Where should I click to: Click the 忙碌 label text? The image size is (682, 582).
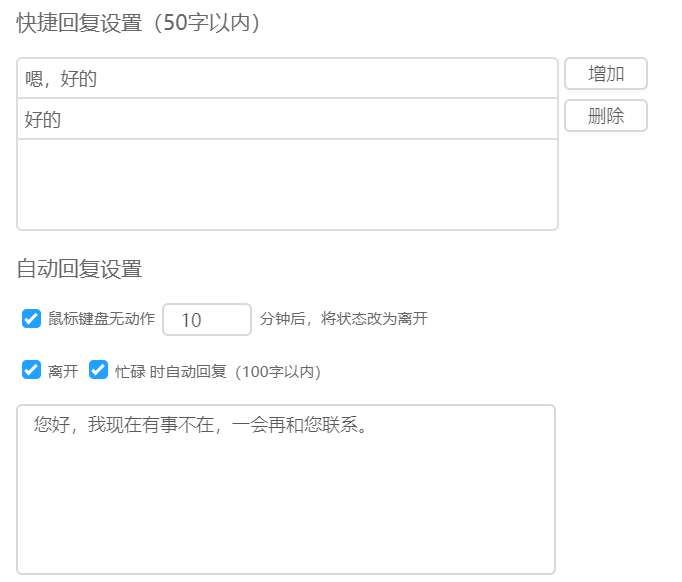[130, 371]
